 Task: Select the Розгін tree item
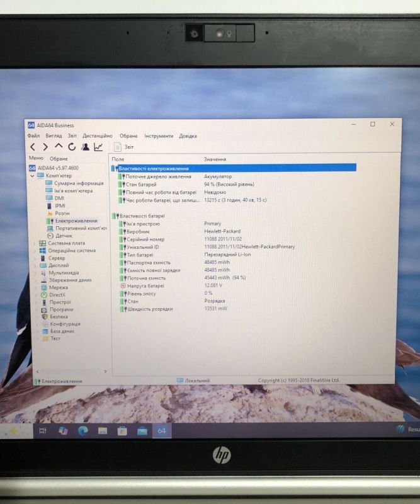(58, 213)
